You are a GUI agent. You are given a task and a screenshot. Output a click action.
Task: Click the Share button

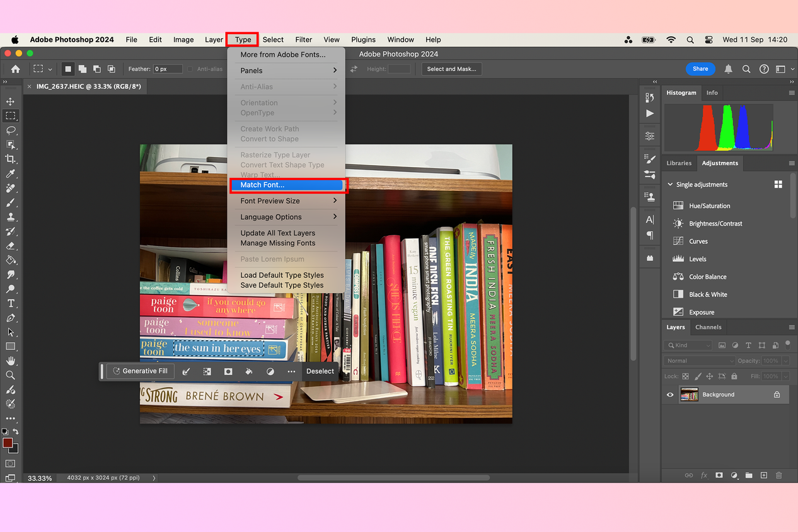pyautogui.click(x=700, y=69)
